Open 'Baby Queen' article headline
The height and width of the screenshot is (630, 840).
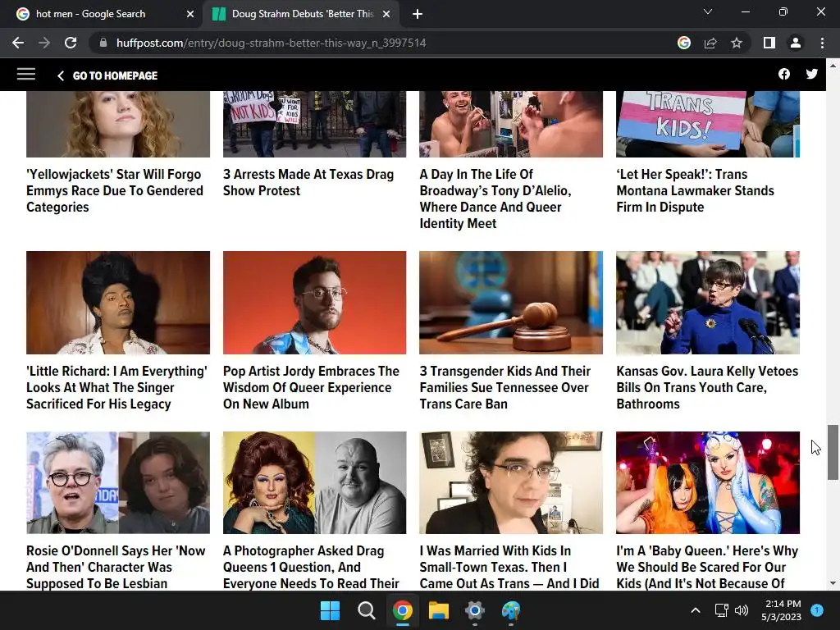click(x=707, y=567)
